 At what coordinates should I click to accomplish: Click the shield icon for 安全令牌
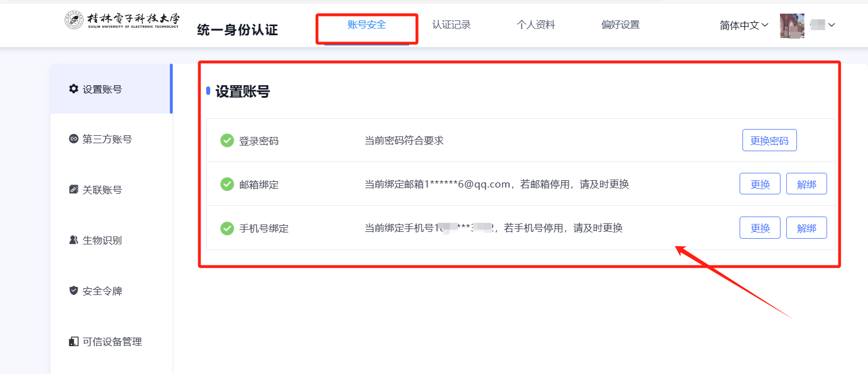pyautogui.click(x=73, y=291)
